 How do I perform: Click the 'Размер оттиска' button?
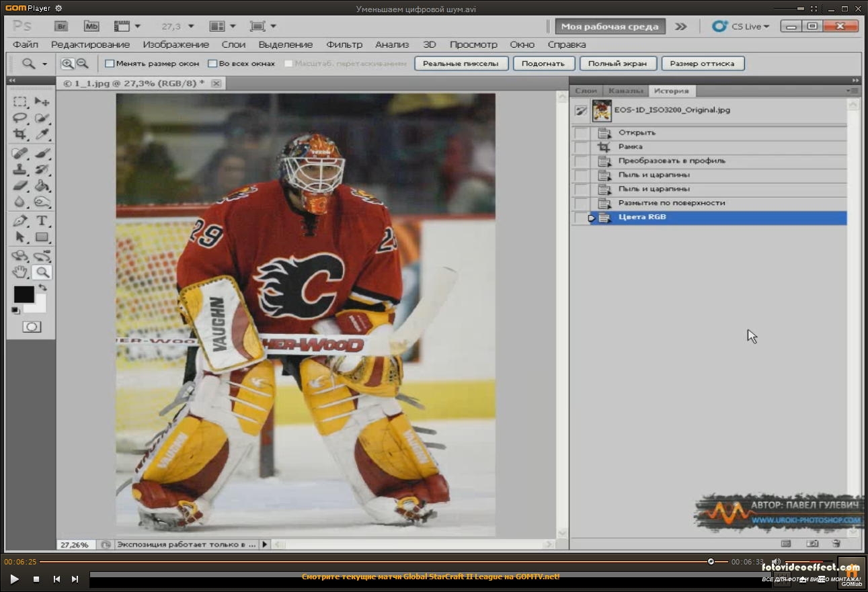tap(703, 64)
